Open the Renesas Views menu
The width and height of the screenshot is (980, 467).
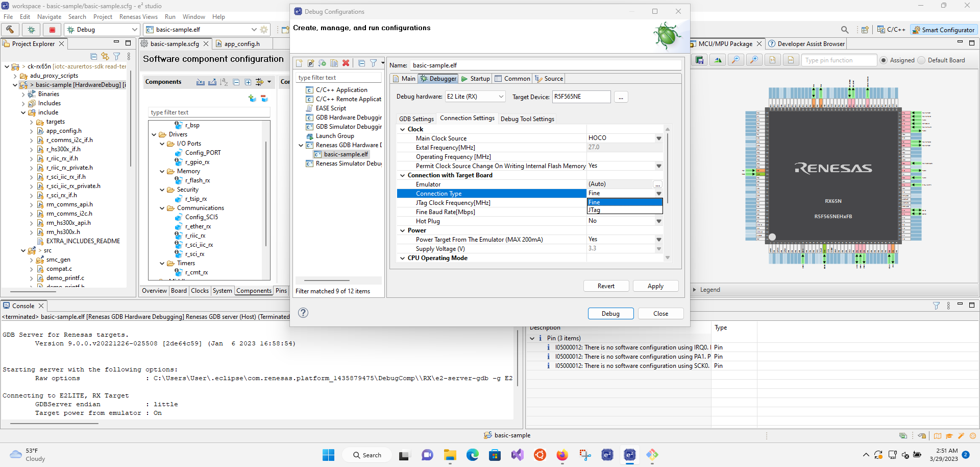click(138, 17)
